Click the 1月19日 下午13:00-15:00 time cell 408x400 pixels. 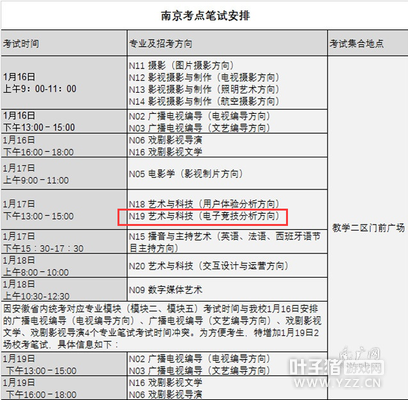[64, 364]
